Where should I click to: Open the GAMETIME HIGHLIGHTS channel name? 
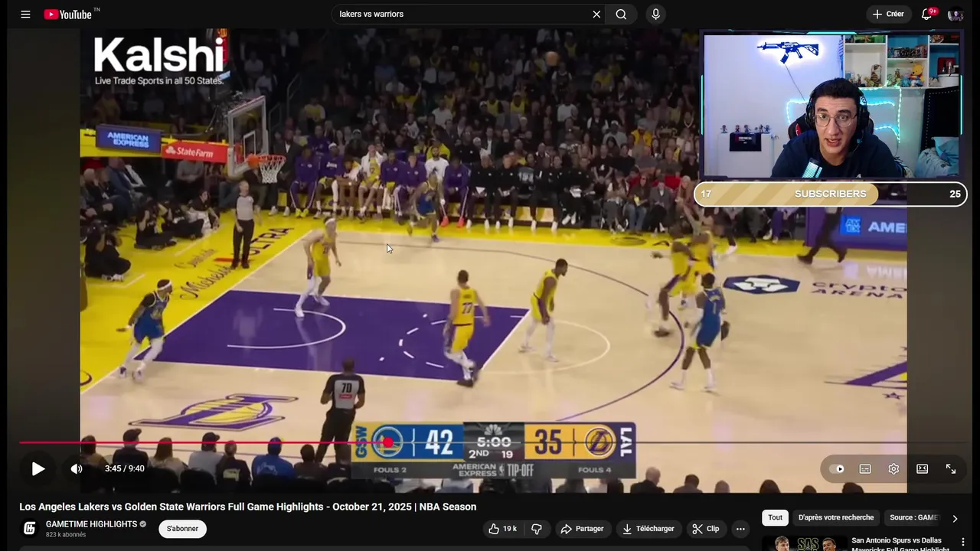(x=91, y=524)
